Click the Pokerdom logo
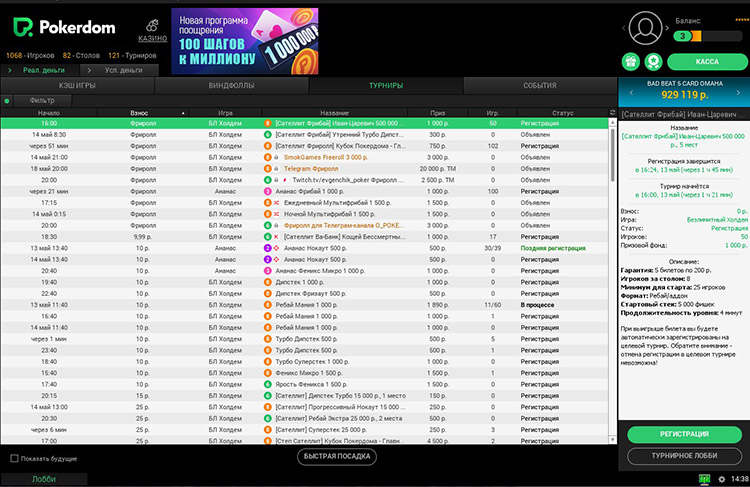This screenshot has height=487, width=750. point(64,27)
